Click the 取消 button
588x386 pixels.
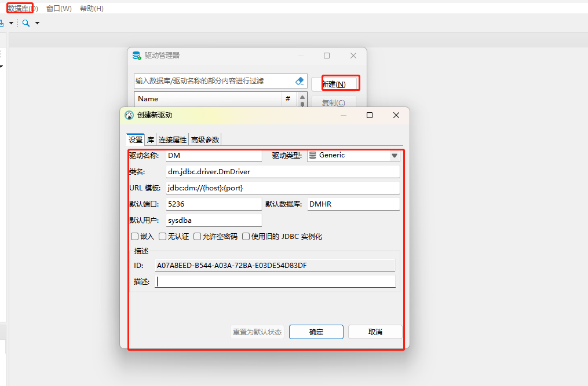point(375,332)
